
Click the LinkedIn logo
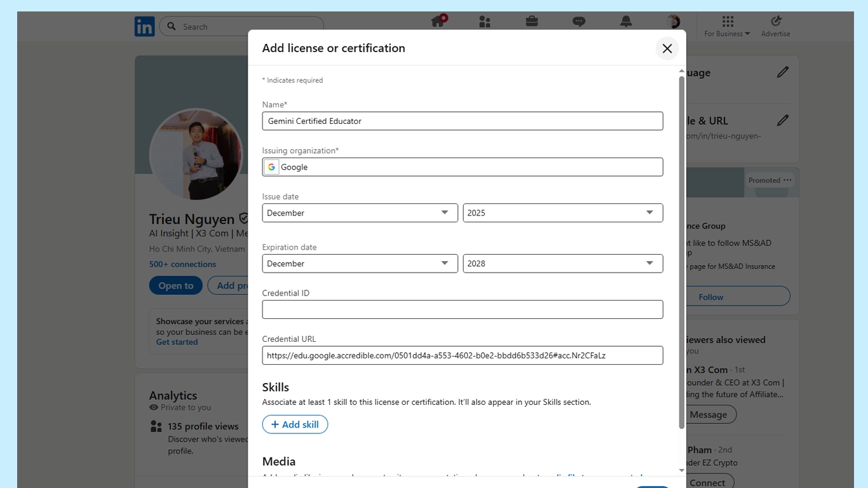pyautogui.click(x=144, y=26)
